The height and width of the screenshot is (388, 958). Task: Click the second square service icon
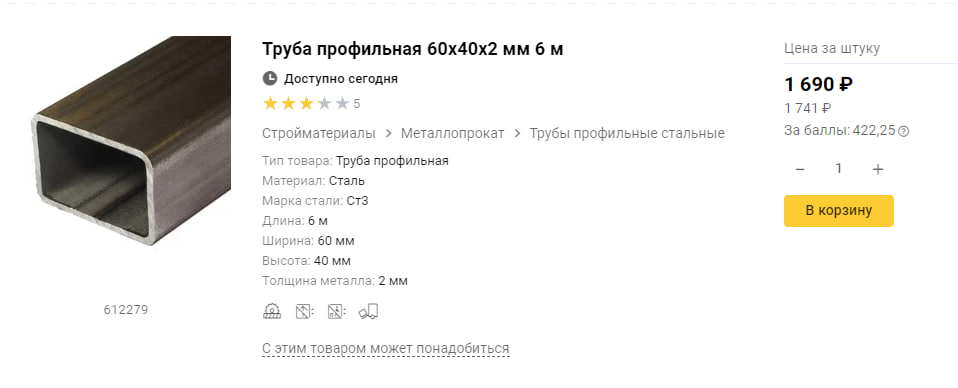[304, 312]
